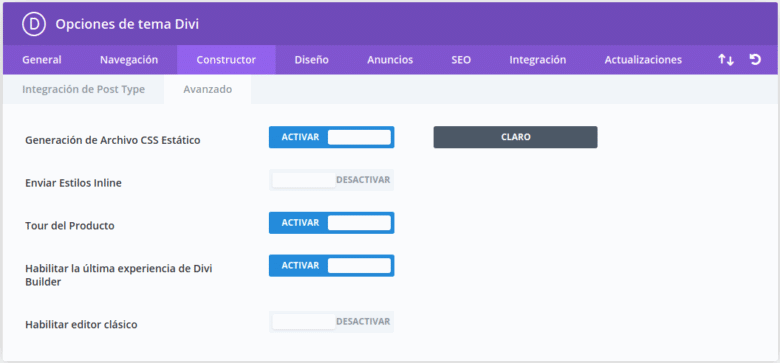Switch to the Navegación tab
780x363 pixels.
tap(129, 60)
